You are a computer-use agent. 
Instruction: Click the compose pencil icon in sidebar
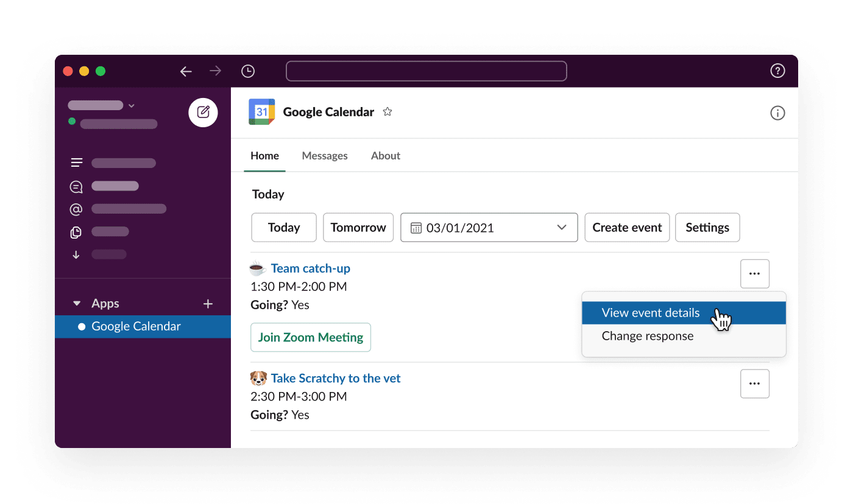203,112
